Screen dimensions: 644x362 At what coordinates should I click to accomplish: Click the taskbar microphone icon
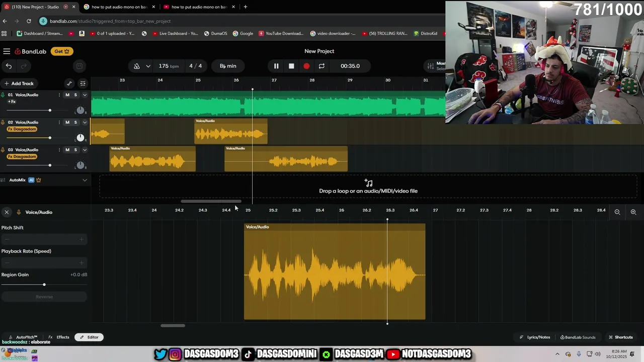tap(579, 354)
